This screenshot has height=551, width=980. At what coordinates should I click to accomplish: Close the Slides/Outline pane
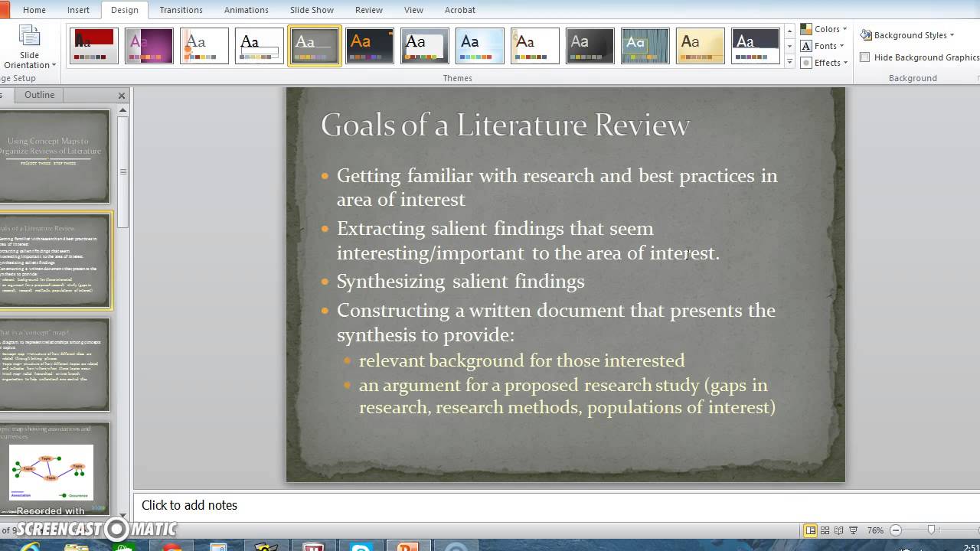click(x=121, y=96)
